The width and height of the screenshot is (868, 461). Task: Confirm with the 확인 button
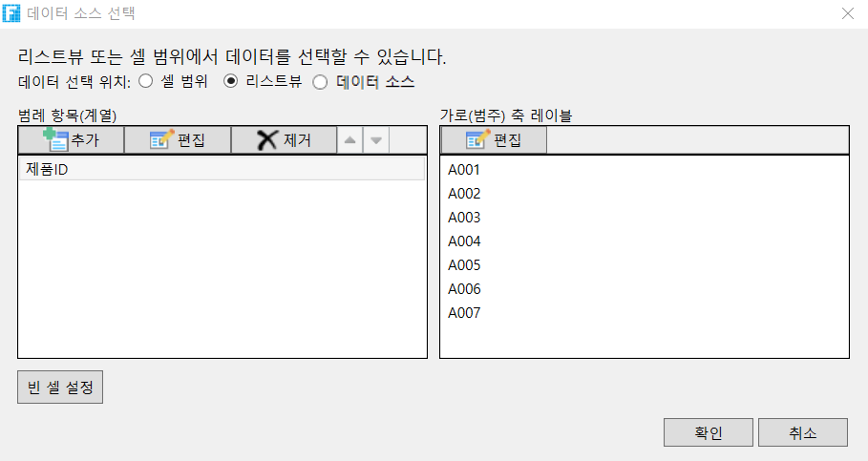pyautogui.click(x=709, y=432)
